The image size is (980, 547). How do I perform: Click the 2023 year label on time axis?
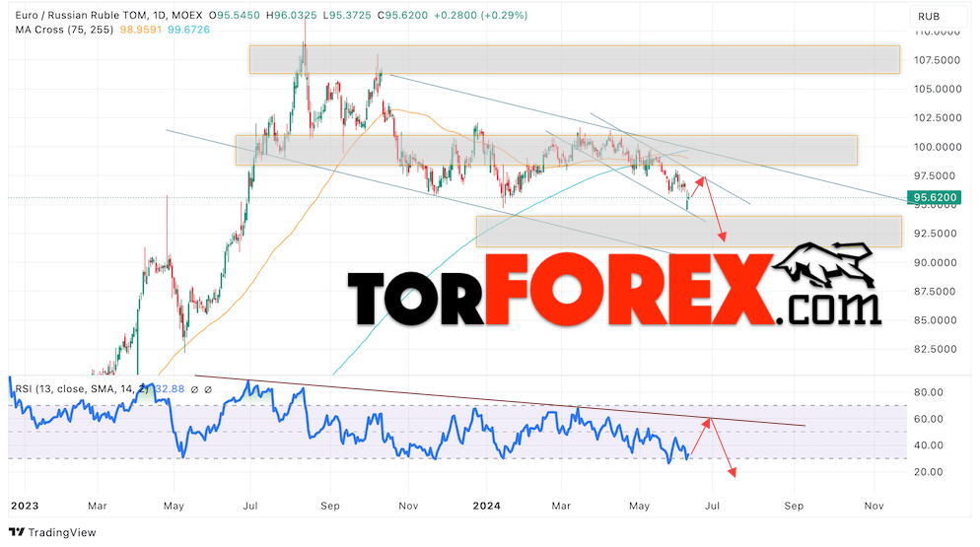click(25, 506)
